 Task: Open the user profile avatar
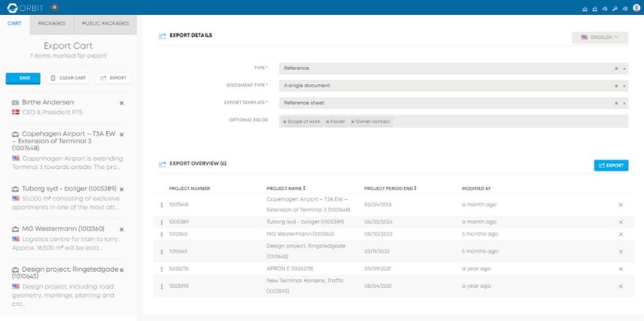point(636,8)
